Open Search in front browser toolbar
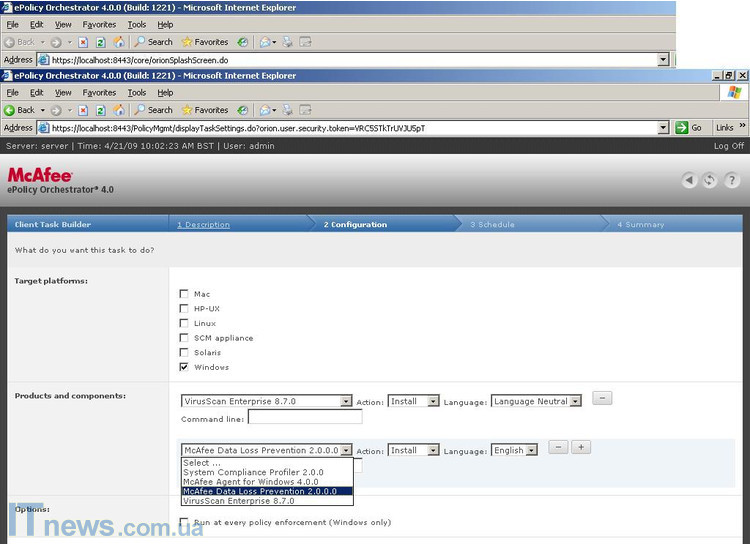The height and width of the screenshot is (544, 750). (x=154, y=110)
